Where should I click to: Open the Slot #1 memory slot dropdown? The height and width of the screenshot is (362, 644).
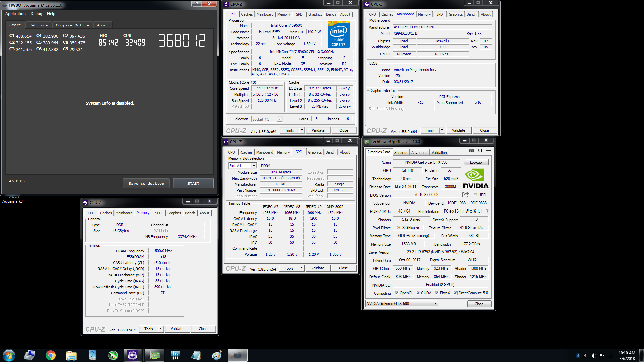pyautogui.click(x=243, y=166)
